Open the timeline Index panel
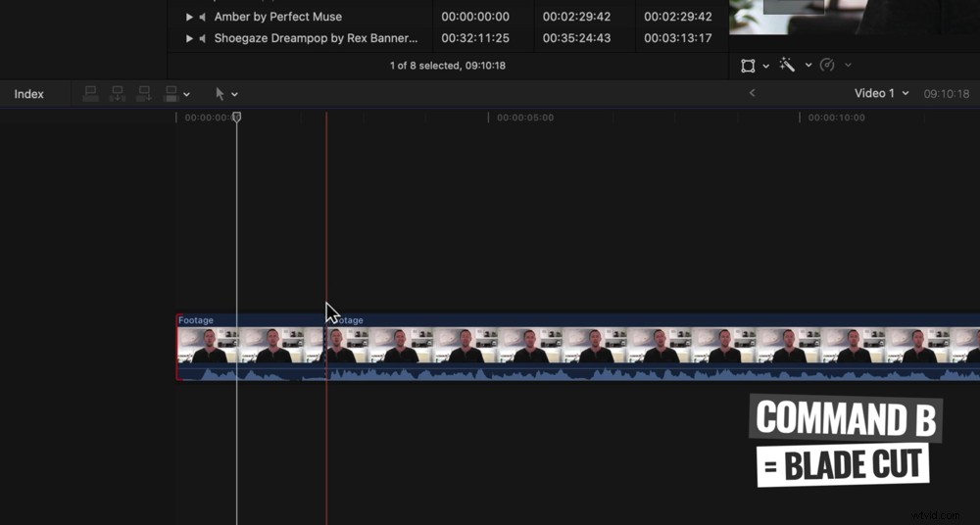This screenshot has height=525, width=980. pos(29,94)
